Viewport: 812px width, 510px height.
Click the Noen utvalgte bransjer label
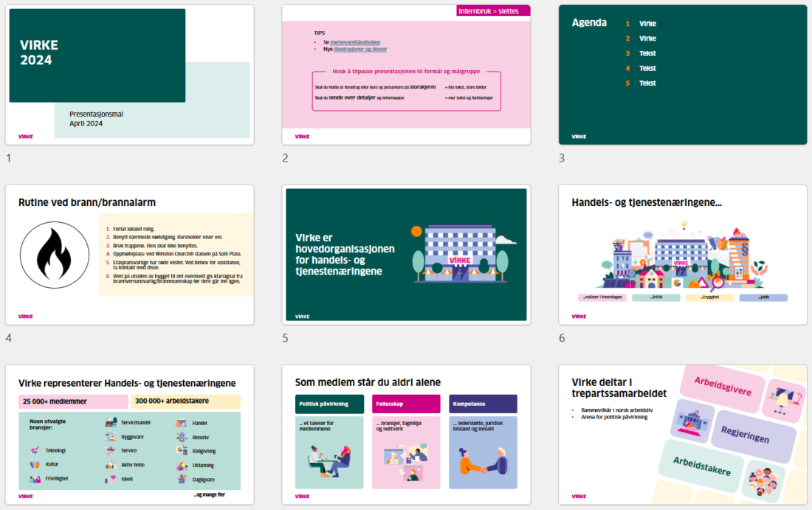[48, 424]
